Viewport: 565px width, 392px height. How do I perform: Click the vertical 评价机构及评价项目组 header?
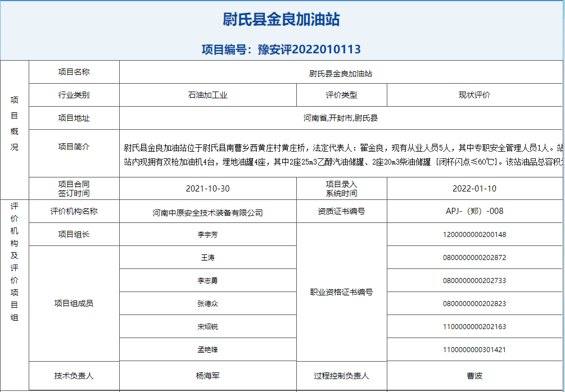pos(15,262)
